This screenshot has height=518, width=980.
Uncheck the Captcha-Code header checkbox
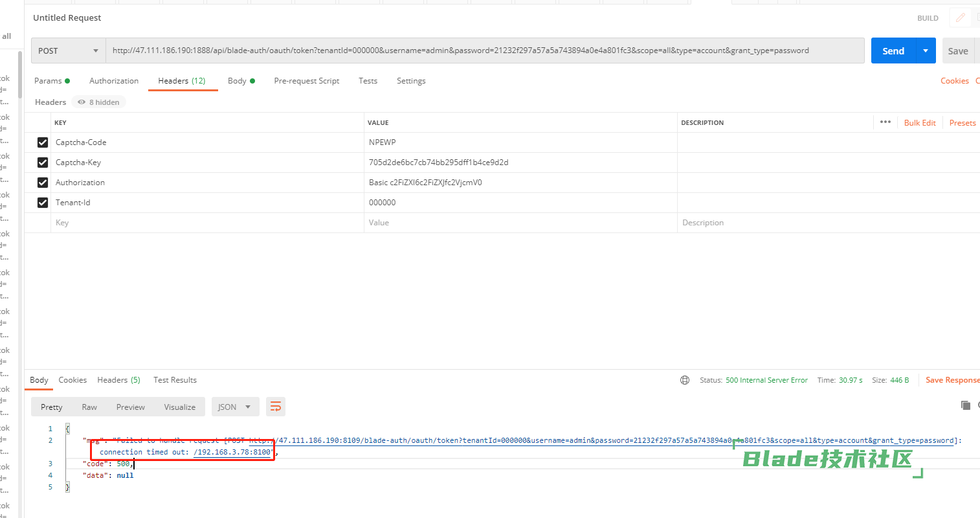pyautogui.click(x=43, y=142)
